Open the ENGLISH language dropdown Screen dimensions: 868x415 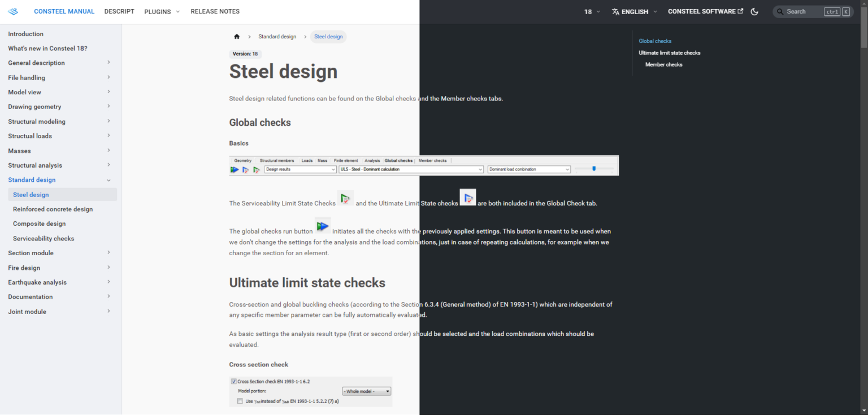pyautogui.click(x=635, y=11)
